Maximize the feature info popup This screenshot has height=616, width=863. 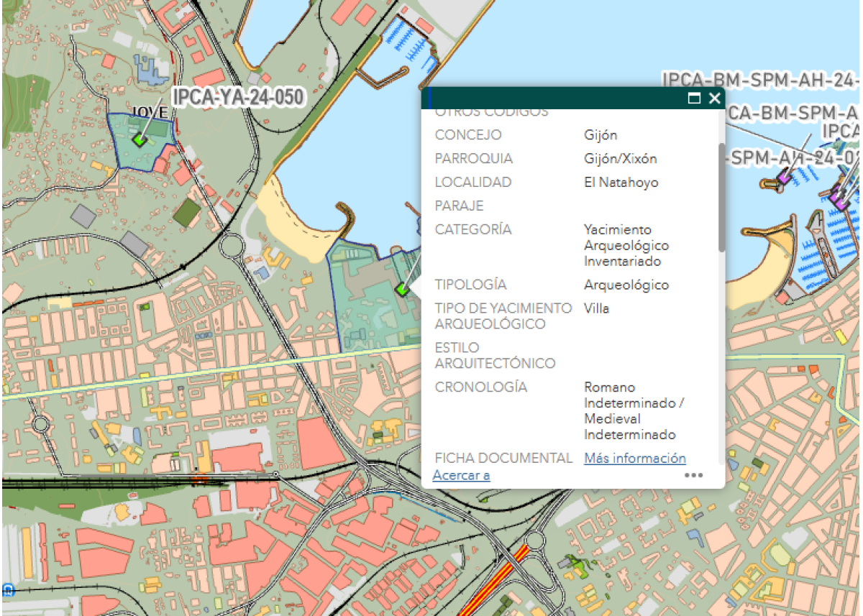pos(694,98)
